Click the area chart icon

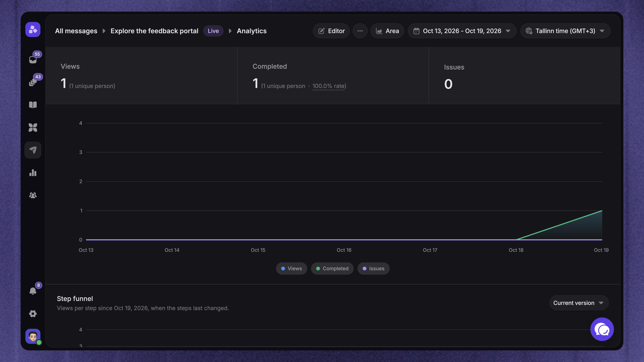point(379,31)
